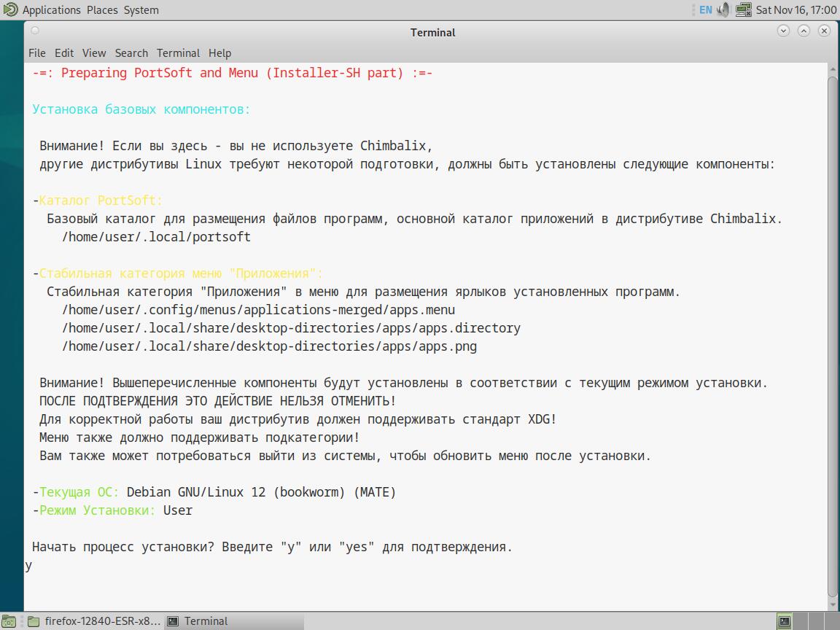Viewport: 840px width, 630px height.
Task: Click the yellow 'Стабильная категория меню' heading
Action: 181,273
